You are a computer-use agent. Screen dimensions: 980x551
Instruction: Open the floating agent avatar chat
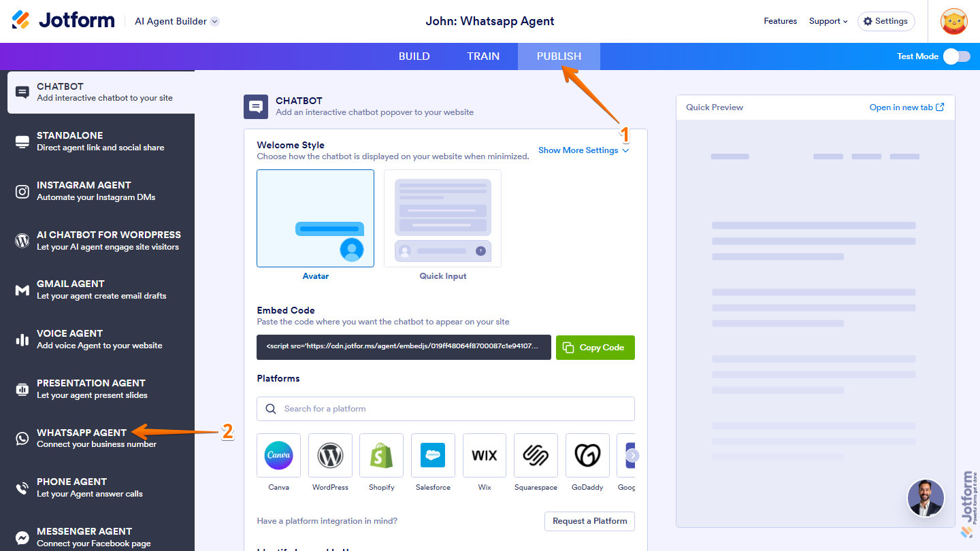tap(926, 498)
